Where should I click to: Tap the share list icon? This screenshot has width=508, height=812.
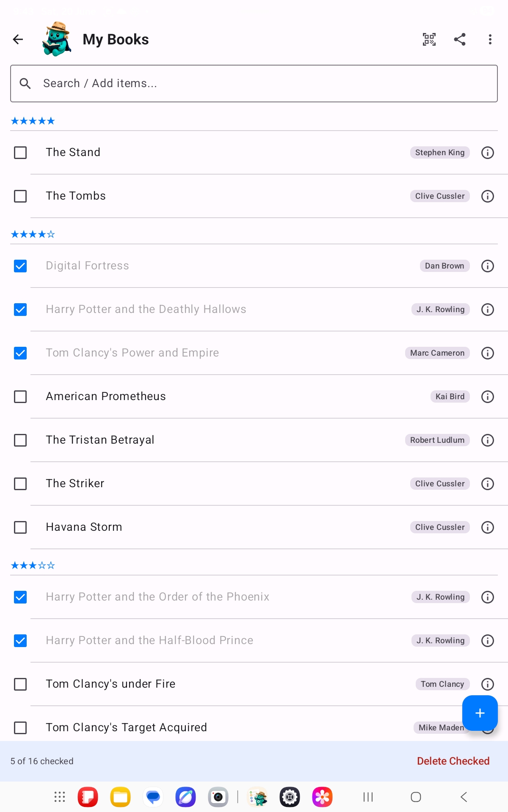[x=460, y=39]
